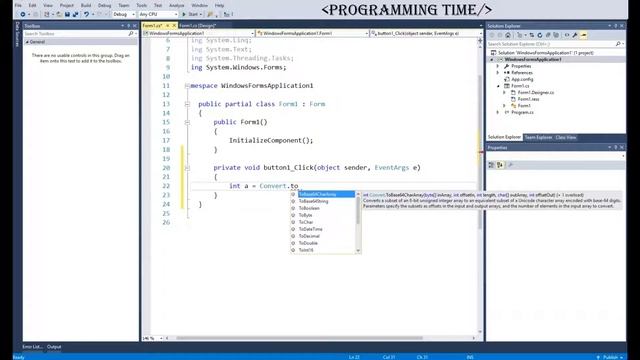Switch to the Team Explorer tab
Image resolution: width=640 pixels, height=360 pixels.
pos(538,138)
